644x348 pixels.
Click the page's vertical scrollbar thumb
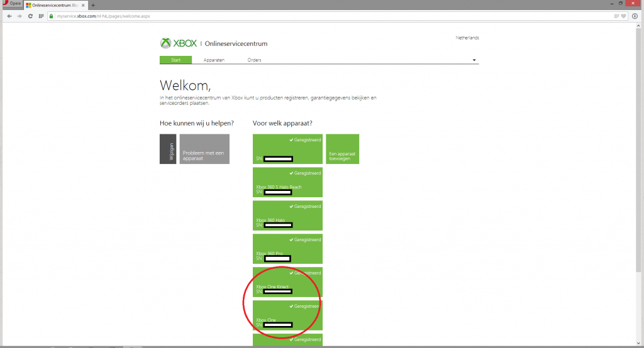click(638, 150)
